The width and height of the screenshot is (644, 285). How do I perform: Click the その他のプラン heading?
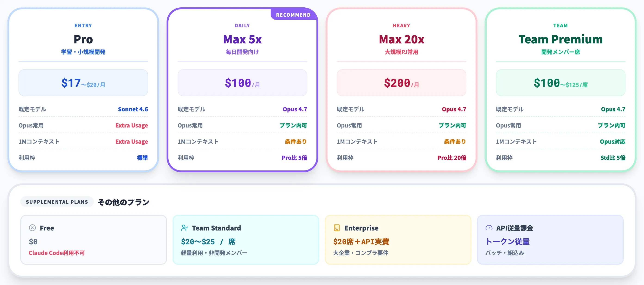point(124,202)
